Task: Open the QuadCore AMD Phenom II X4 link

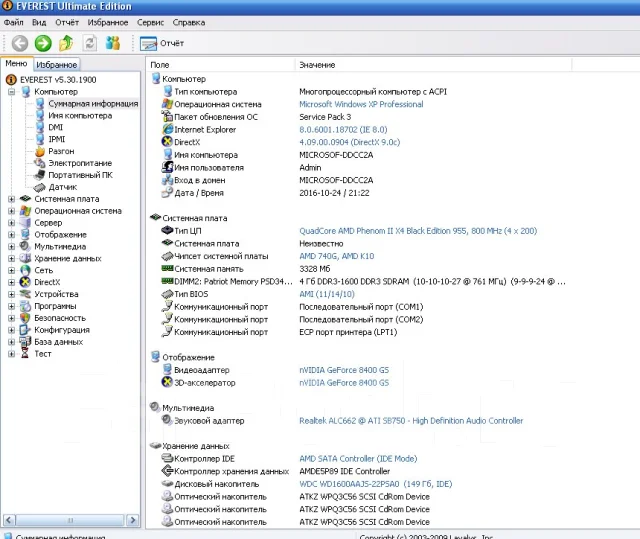Action: [x=418, y=231]
